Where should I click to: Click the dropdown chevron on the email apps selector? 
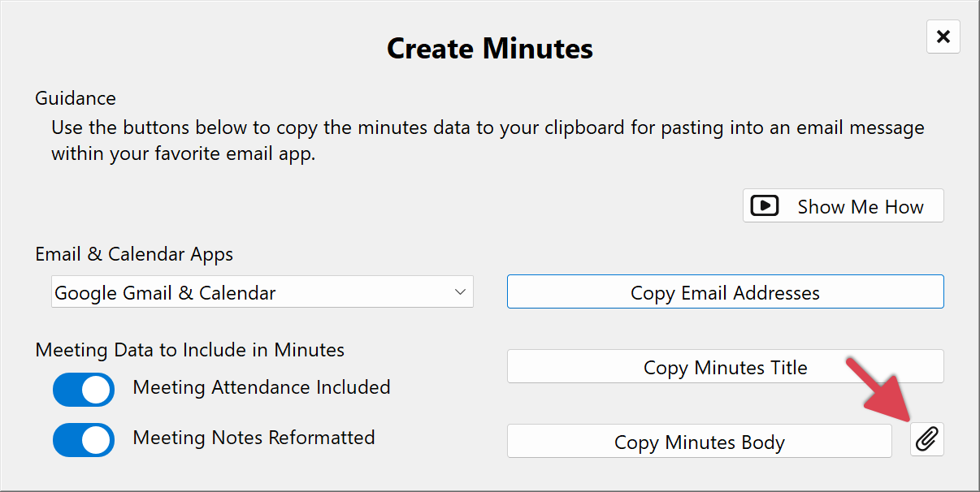[x=461, y=291]
